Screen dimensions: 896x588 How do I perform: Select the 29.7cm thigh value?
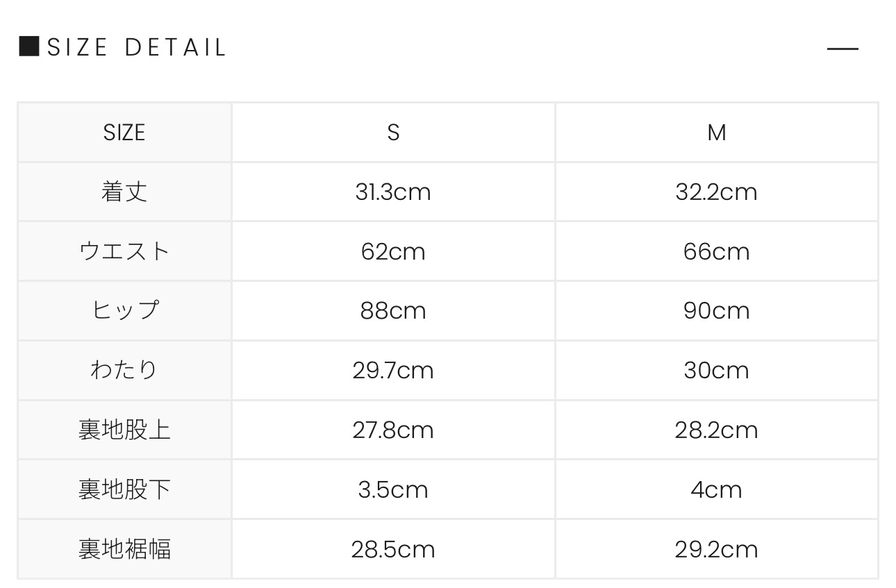393,370
